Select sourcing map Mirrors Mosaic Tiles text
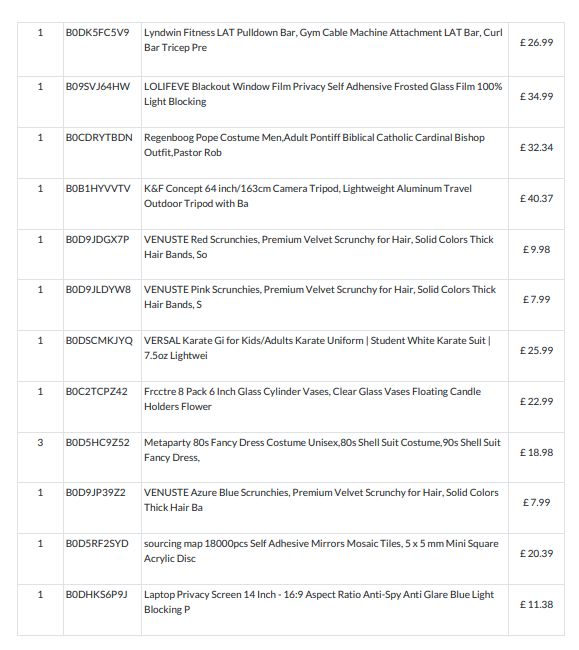The image size is (579, 650). tap(321, 551)
